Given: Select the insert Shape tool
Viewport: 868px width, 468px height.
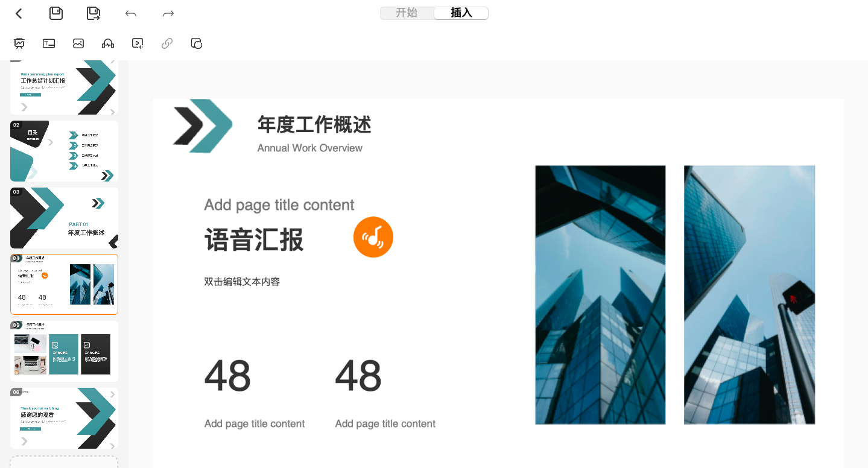Looking at the screenshot, I should click(x=196, y=43).
